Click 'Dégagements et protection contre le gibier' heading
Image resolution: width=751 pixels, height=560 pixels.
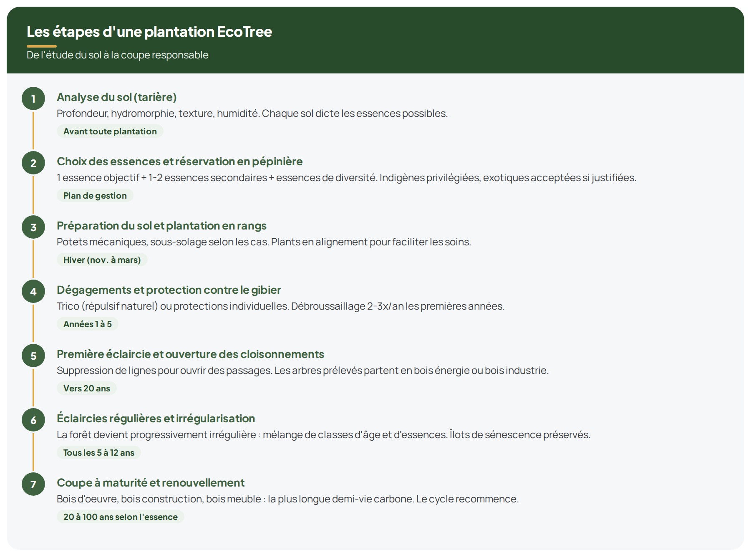169,290
